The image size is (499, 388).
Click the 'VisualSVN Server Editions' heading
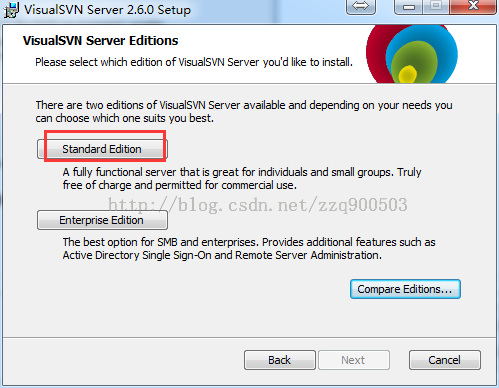click(x=100, y=41)
